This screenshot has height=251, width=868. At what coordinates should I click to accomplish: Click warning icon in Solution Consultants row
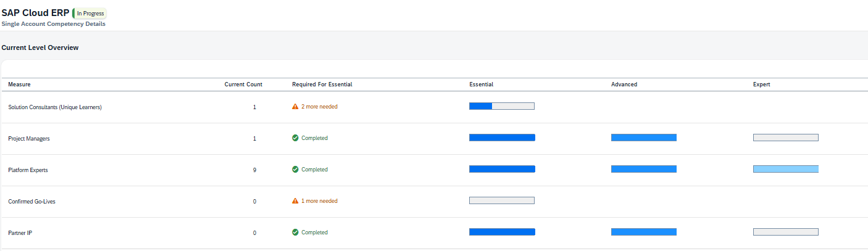295,107
